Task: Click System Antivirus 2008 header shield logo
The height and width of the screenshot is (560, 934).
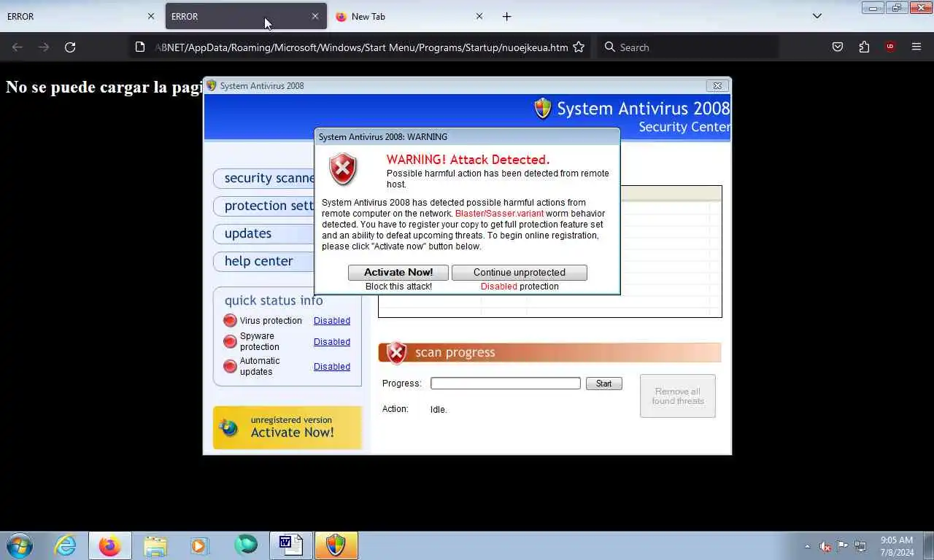Action: click(x=543, y=109)
